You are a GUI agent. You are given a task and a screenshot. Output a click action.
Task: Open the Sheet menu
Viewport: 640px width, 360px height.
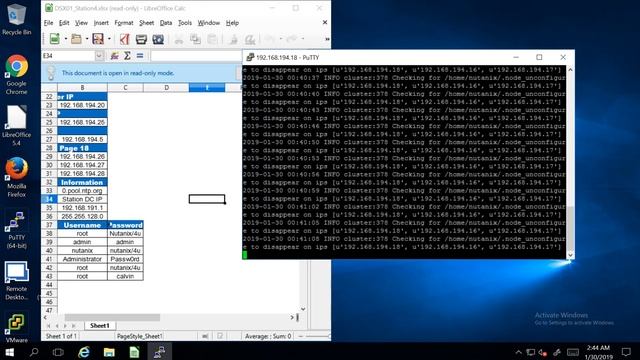[147, 23]
